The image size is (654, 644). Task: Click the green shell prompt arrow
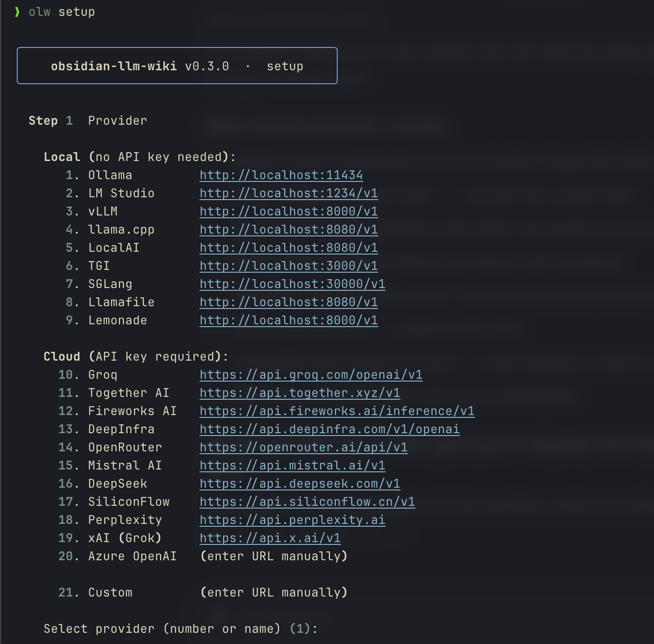point(17,12)
